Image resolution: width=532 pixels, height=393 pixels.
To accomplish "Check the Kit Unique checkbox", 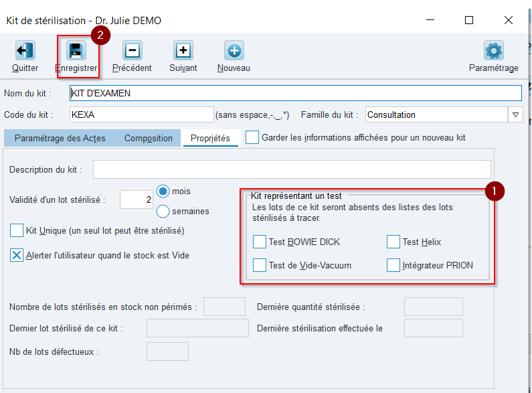I will click(x=17, y=230).
